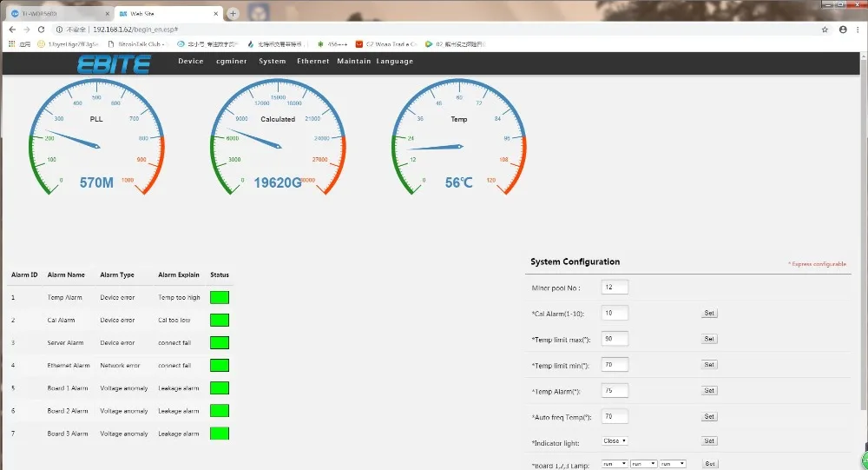Open a new browser tab
The width and height of the screenshot is (868, 470).
(233, 13)
